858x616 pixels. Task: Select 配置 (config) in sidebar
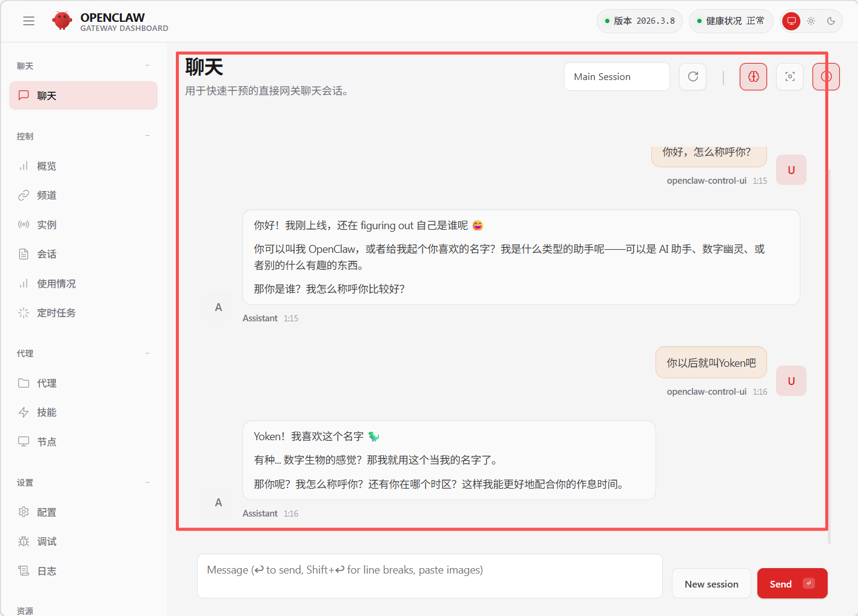46,512
